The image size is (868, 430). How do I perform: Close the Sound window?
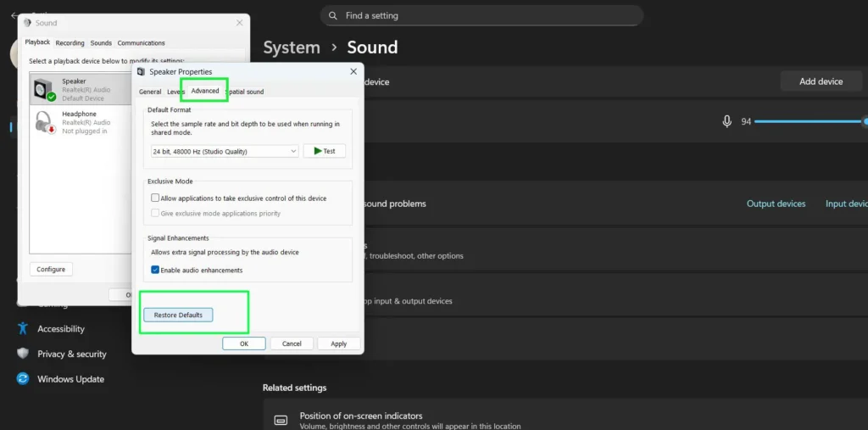click(239, 23)
